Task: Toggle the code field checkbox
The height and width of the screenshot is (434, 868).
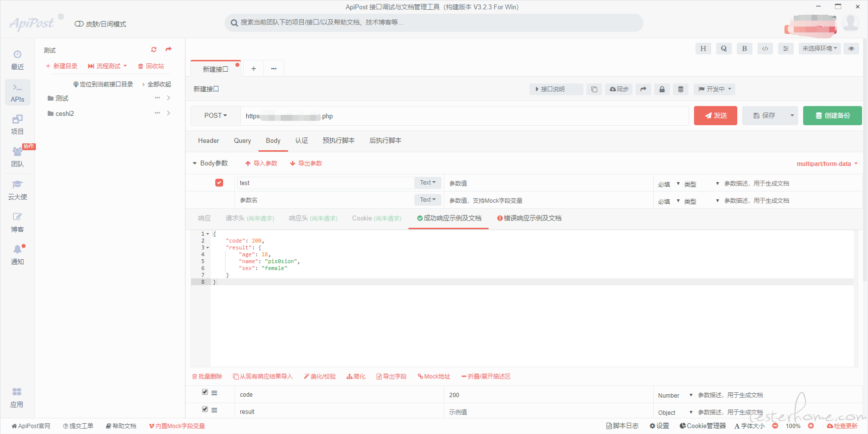Action: point(205,392)
